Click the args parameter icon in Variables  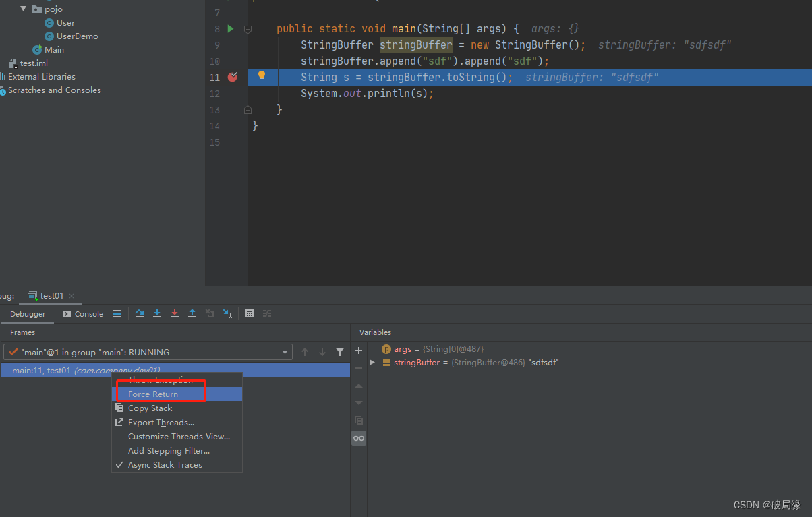pos(386,349)
